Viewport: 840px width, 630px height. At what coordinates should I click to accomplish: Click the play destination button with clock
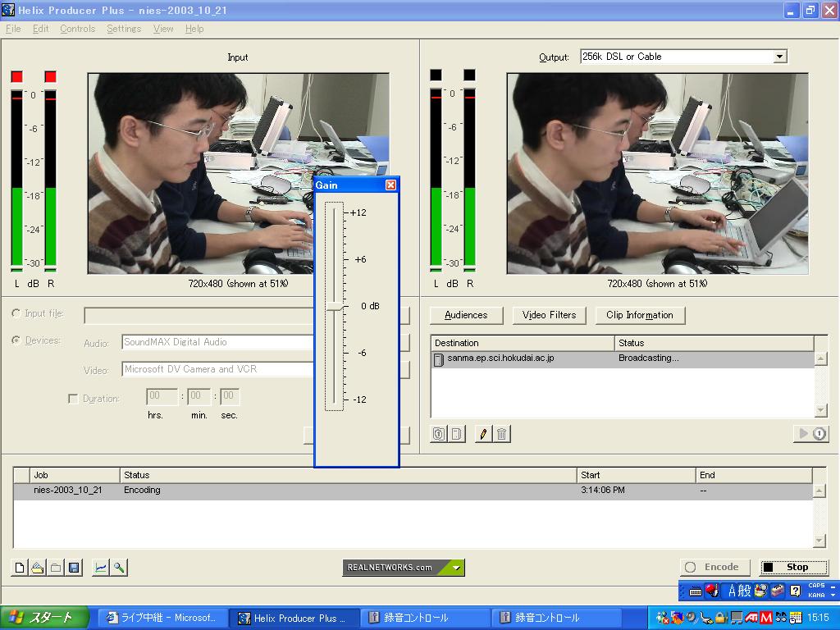[811, 433]
